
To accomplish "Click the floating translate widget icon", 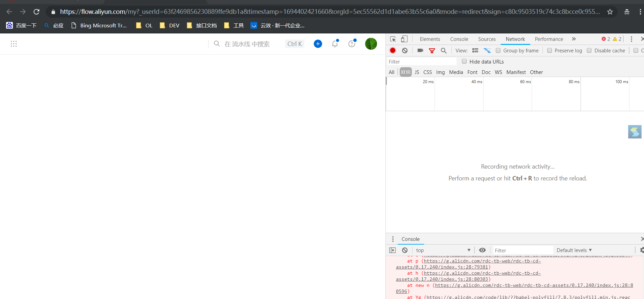I will pos(635,132).
